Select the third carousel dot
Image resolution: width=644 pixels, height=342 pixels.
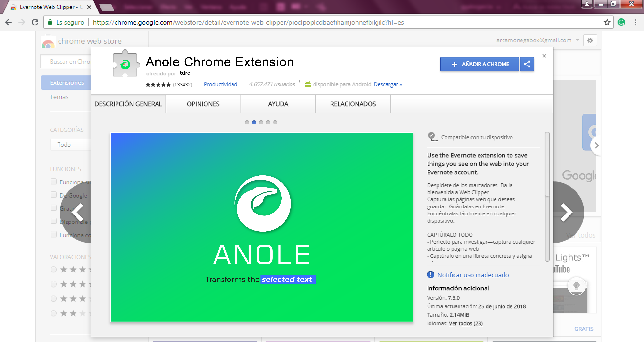tap(261, 122)
